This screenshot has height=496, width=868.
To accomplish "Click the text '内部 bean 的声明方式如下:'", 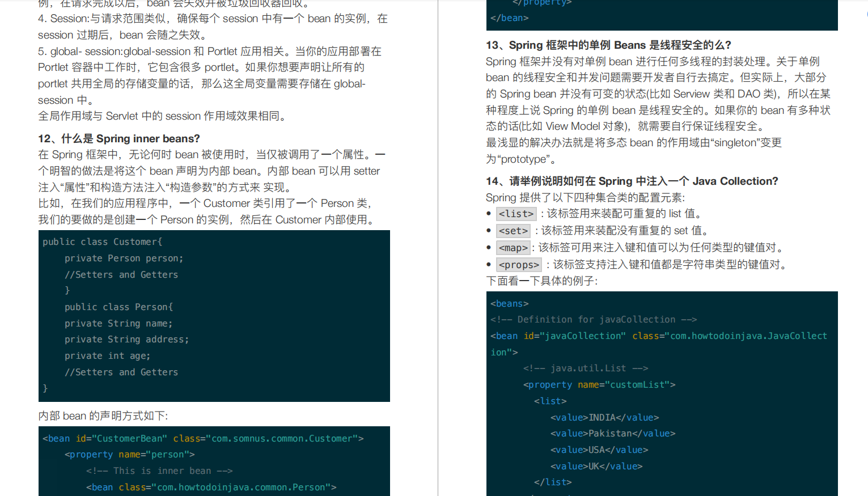I will click(x=103, y=416).
